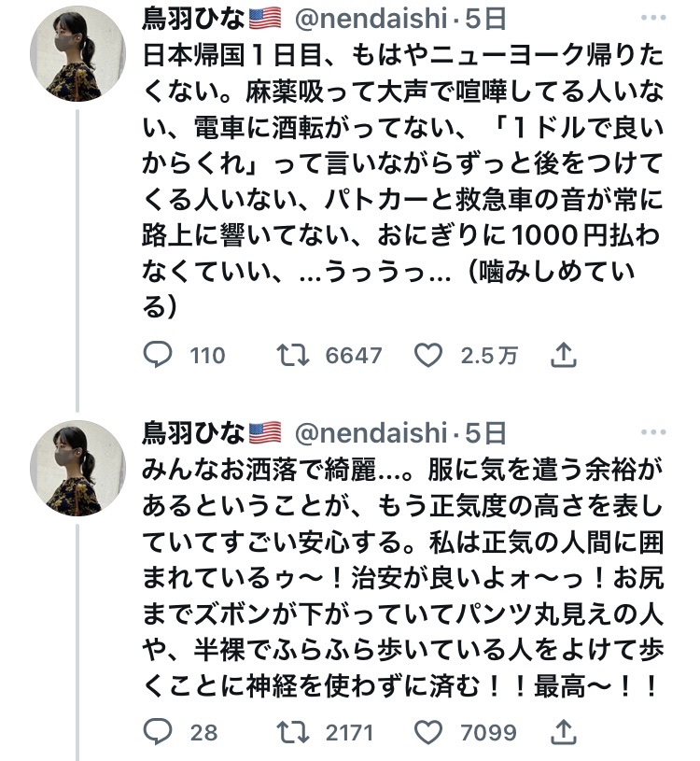
Task: Share the tweet about returning from New York
Action: pos(564,356)
